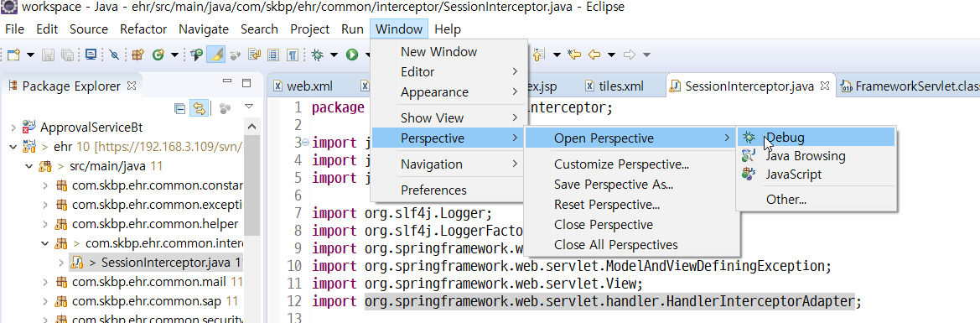980x323 pixels.
Task: Collapse the src/main/java folder
Action: click(x=29, y=166)
